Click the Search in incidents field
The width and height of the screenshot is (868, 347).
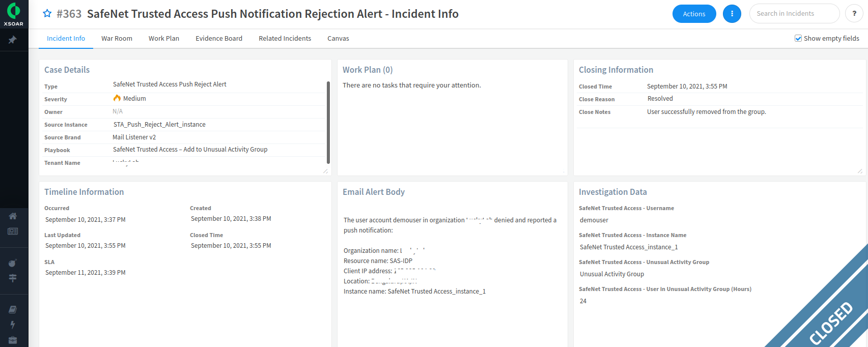point(794,14)
